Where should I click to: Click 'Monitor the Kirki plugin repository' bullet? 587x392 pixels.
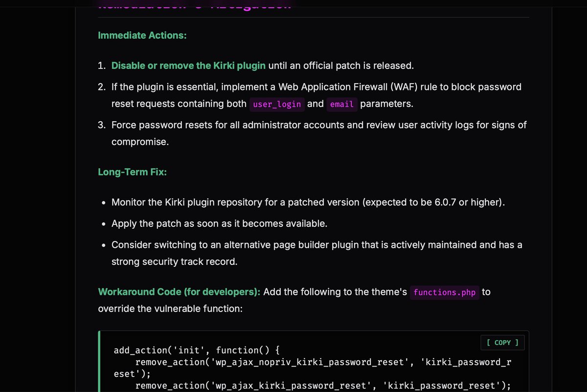(308, 202)
